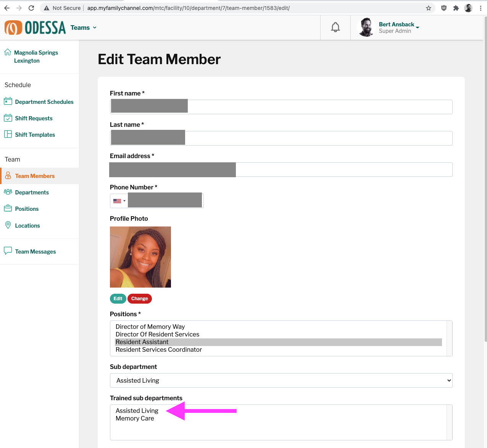Go to Shift Requests
487x448 pixels.
pyautogui.click(x=28, y=118)
